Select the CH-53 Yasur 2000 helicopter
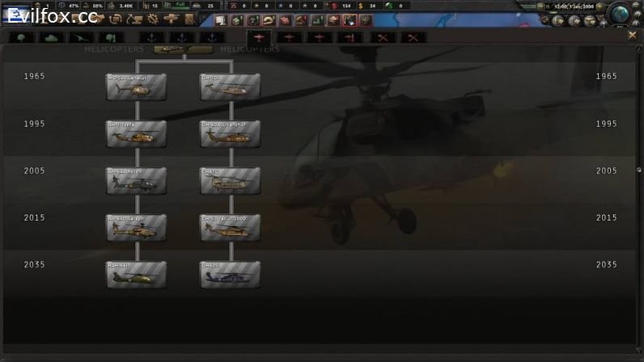Viewport: 644px width, 362px height. point(231,228)
